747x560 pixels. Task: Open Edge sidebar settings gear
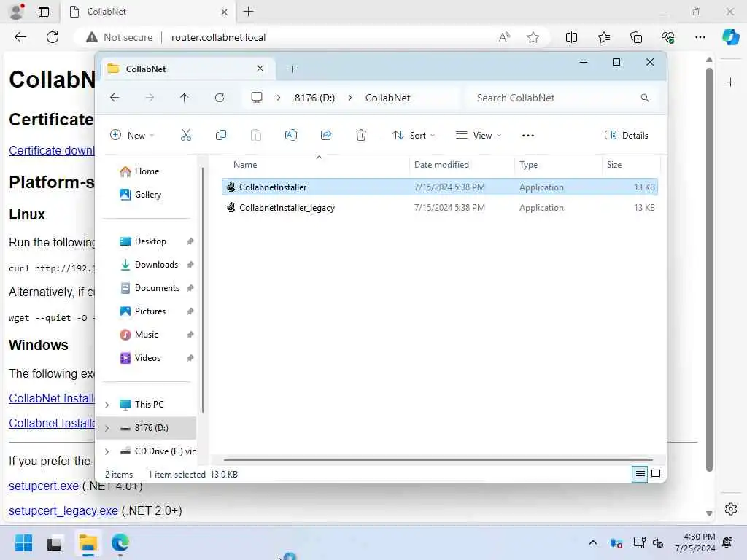[x=731, y=508]
